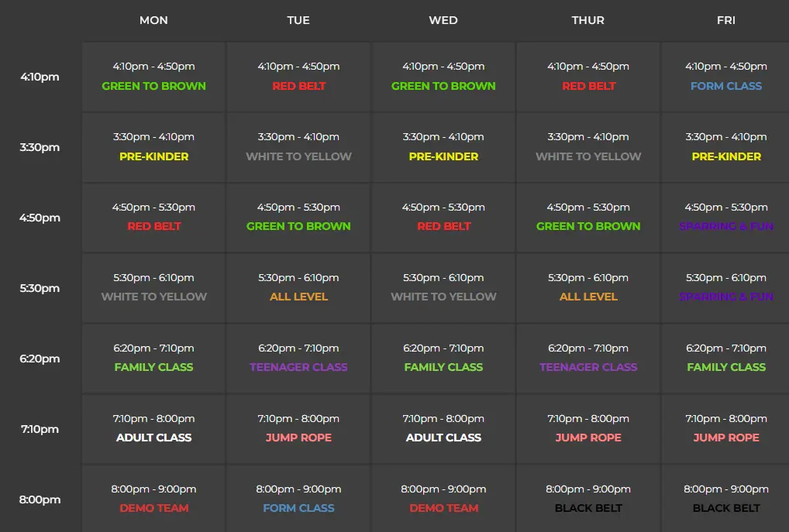Click Friday 7:10pm Jump Rope class

(x=725, y=438)
